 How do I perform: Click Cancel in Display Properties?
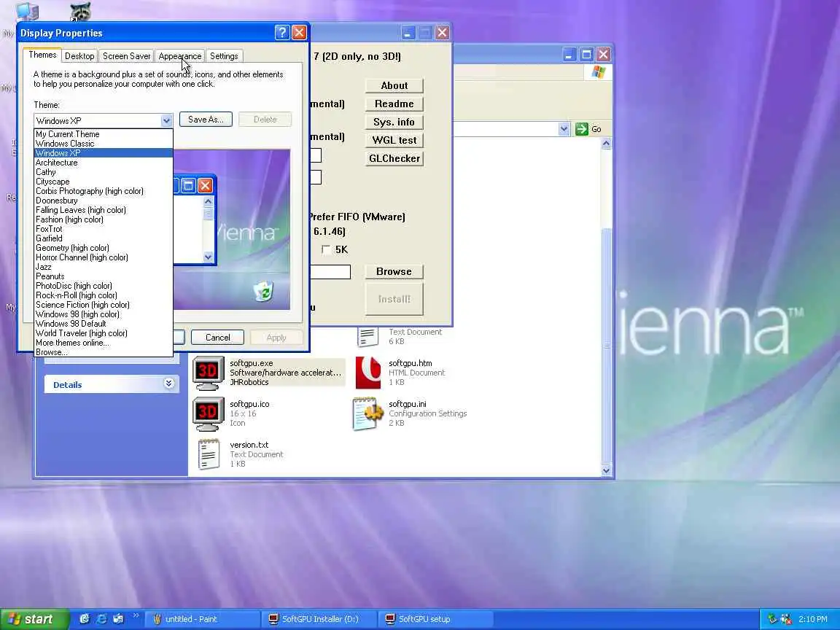tap(217, 338)
